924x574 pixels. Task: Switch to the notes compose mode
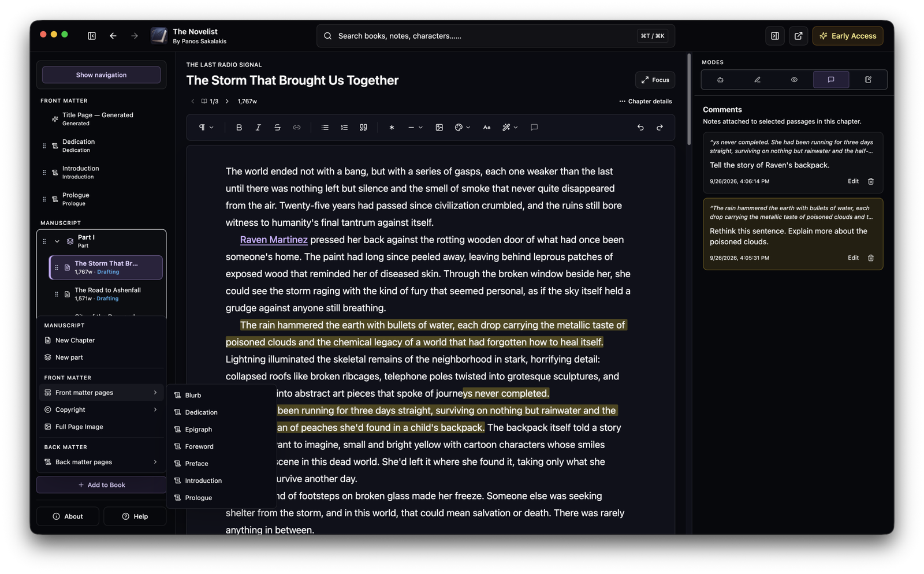point(868,80)
